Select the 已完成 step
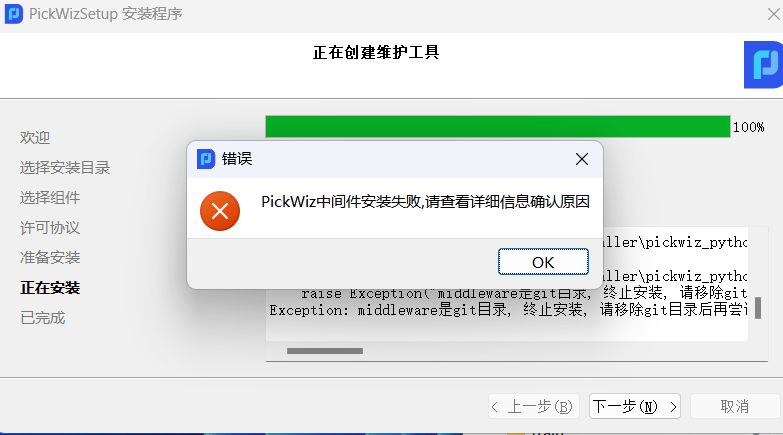Image resolution: width=783 pixels, height=435 pixels. point(42,318)
